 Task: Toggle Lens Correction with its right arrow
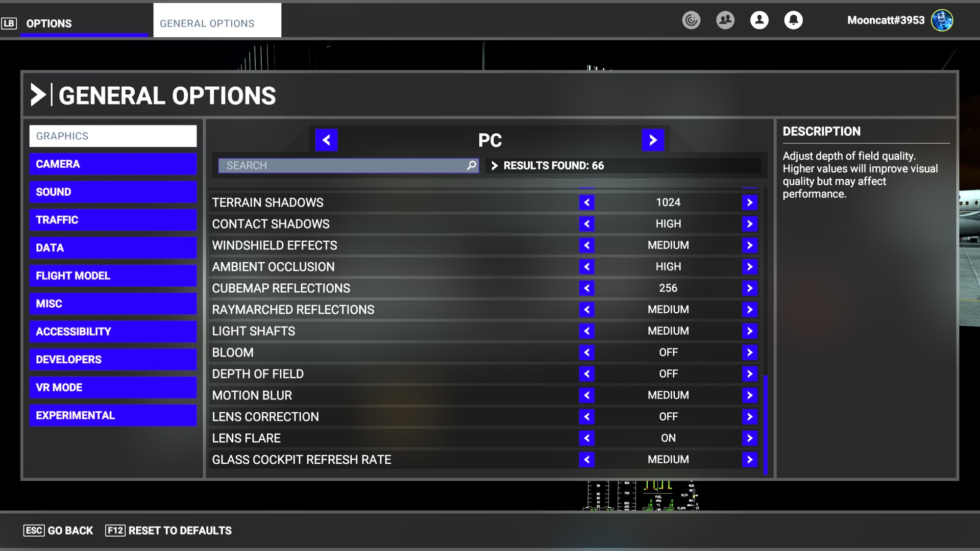(749, 417)
